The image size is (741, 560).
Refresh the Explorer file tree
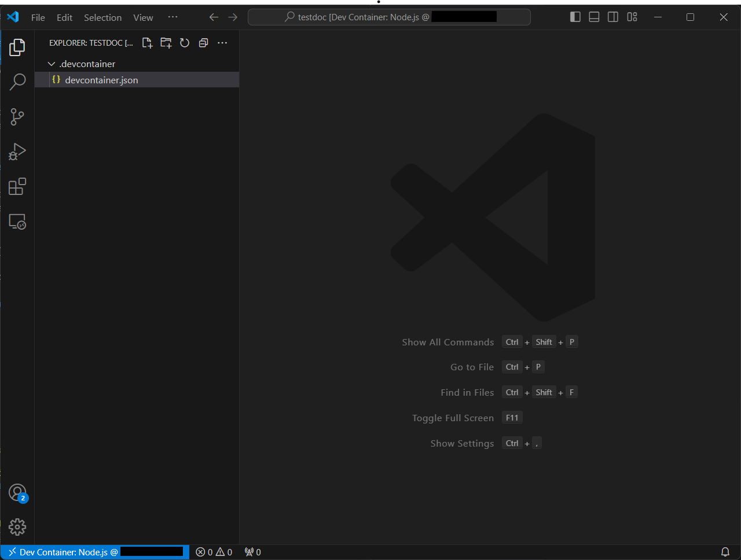[185, 43]
